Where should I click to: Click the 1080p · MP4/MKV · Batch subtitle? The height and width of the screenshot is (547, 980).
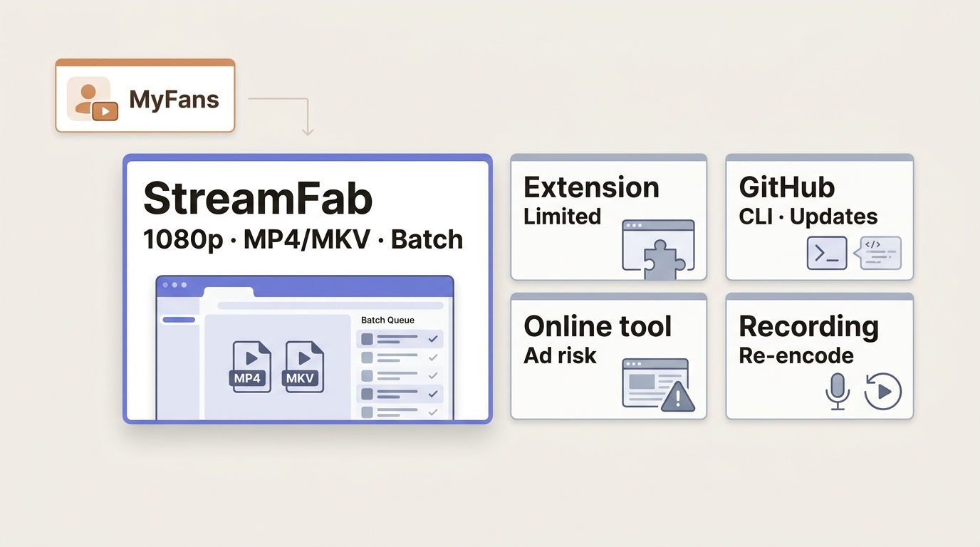[x=303, y=239]
